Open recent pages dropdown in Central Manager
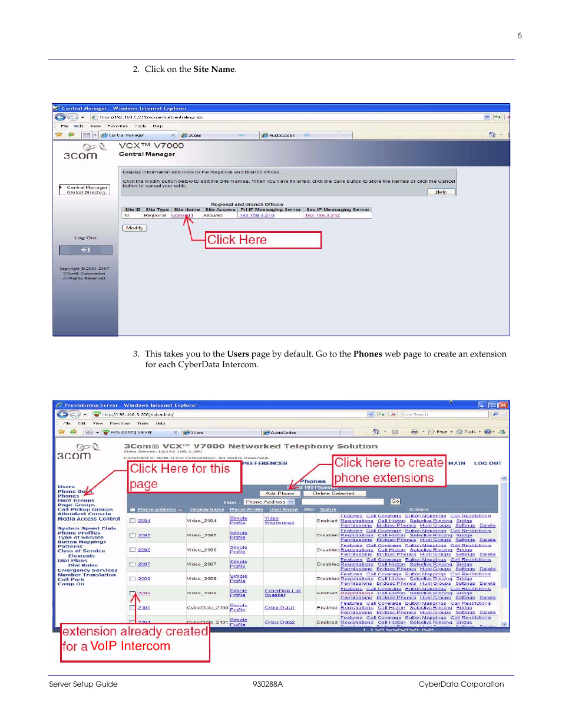Screen dimensions: 562x728 pyautogui.click(x=82, y=117)
